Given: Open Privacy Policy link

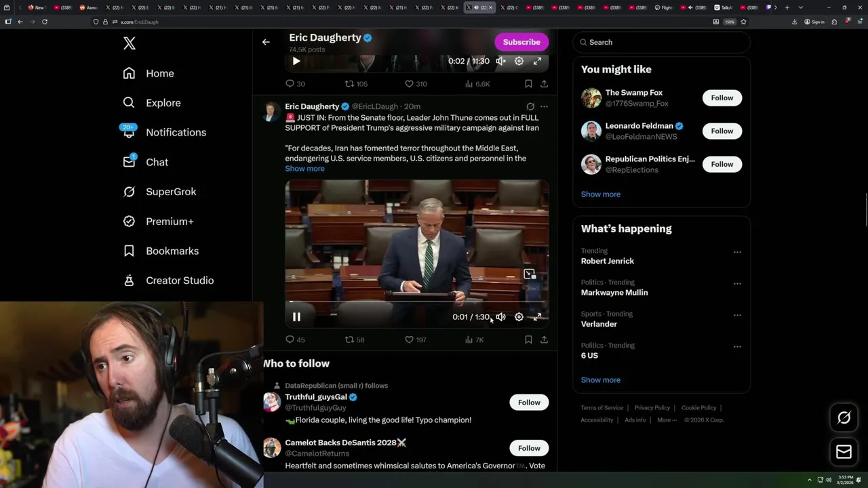Looking at the screenshot, I should pos(652,408).
